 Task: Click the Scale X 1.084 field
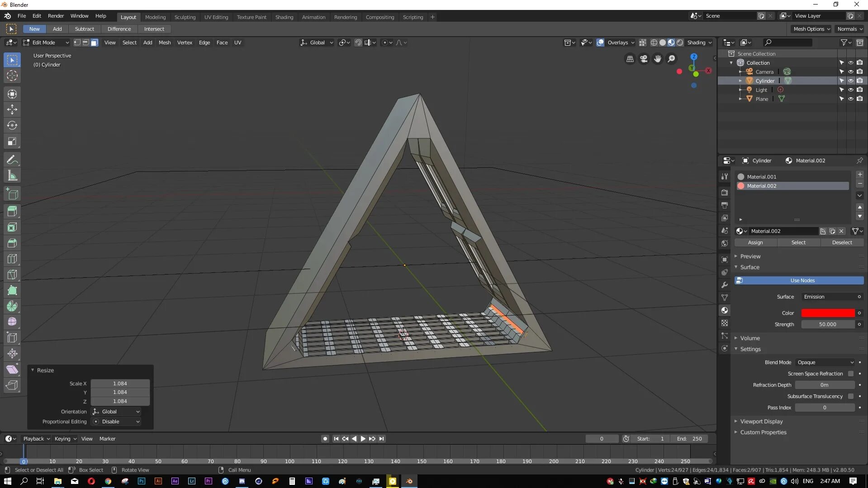[120, 384]
